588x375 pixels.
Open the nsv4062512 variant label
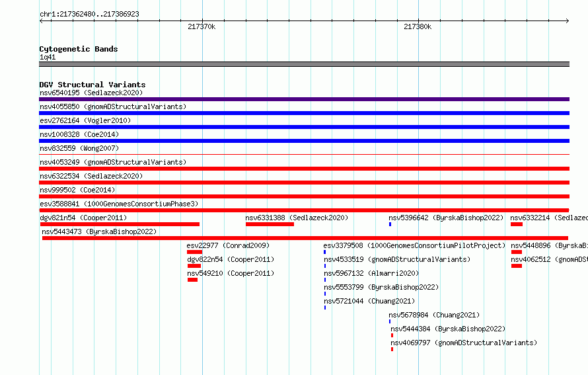coord(550,259)
